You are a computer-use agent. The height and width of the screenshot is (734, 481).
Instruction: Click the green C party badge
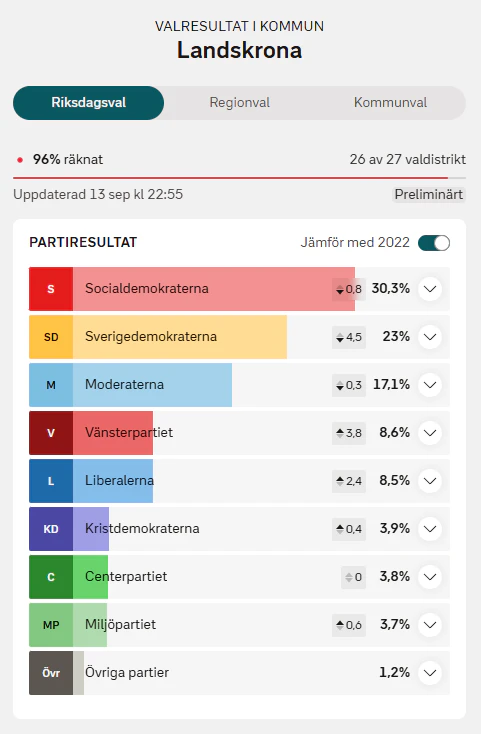pyautogui.click(x=51, y=577)
